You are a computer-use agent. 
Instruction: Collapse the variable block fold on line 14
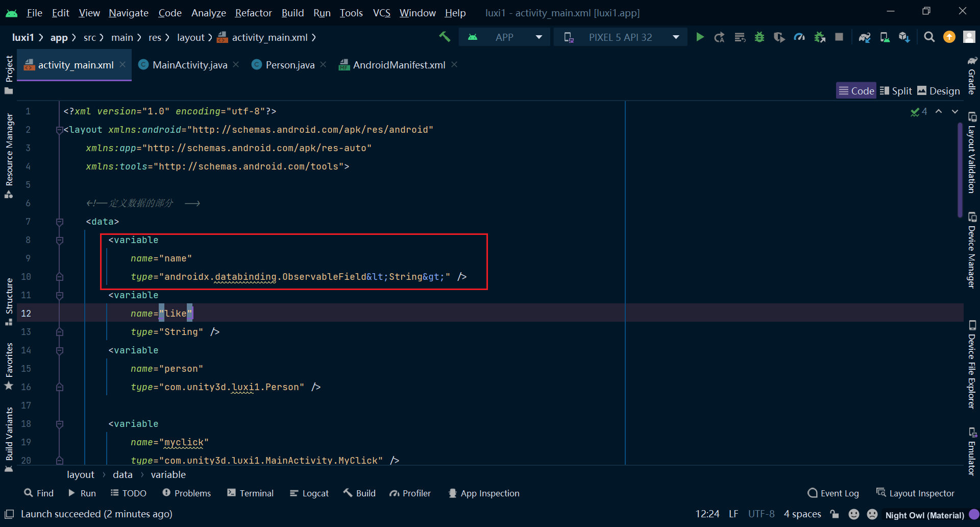(60, 351)
